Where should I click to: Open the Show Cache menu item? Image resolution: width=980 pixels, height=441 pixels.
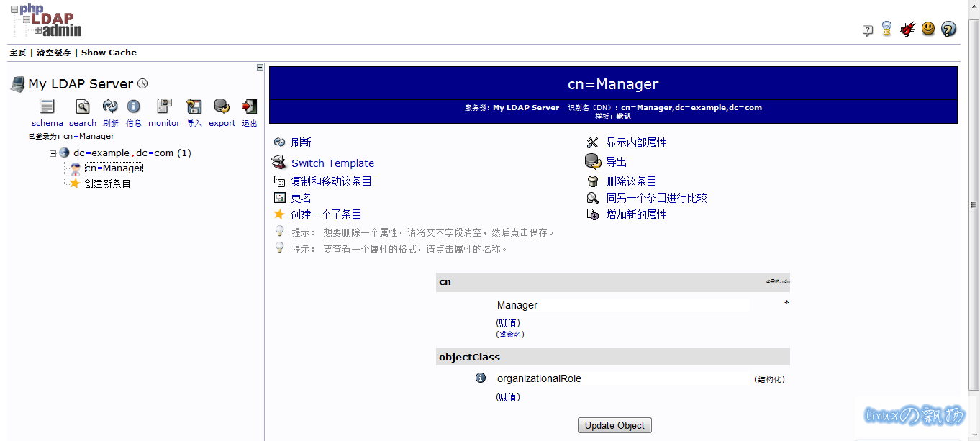click(x=109, y=53)
